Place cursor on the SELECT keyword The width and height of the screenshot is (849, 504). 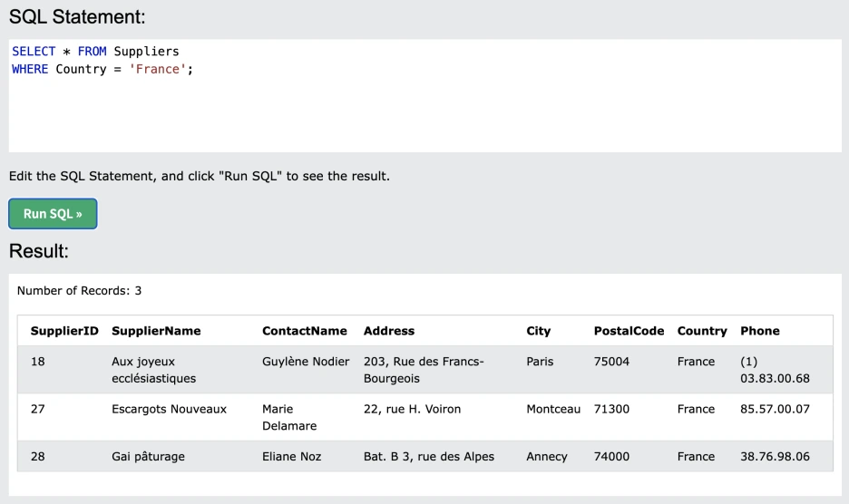click(34, 52)
